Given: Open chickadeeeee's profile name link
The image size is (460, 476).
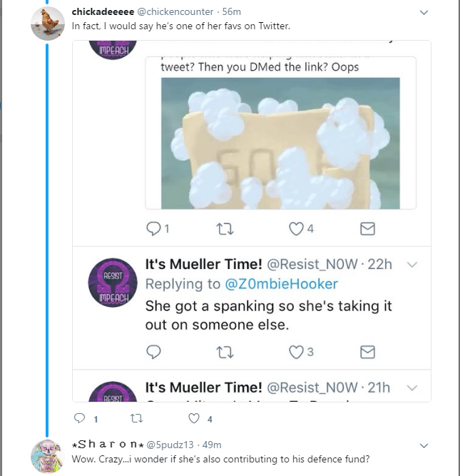Looking at the screenshot, I should 103,12.
